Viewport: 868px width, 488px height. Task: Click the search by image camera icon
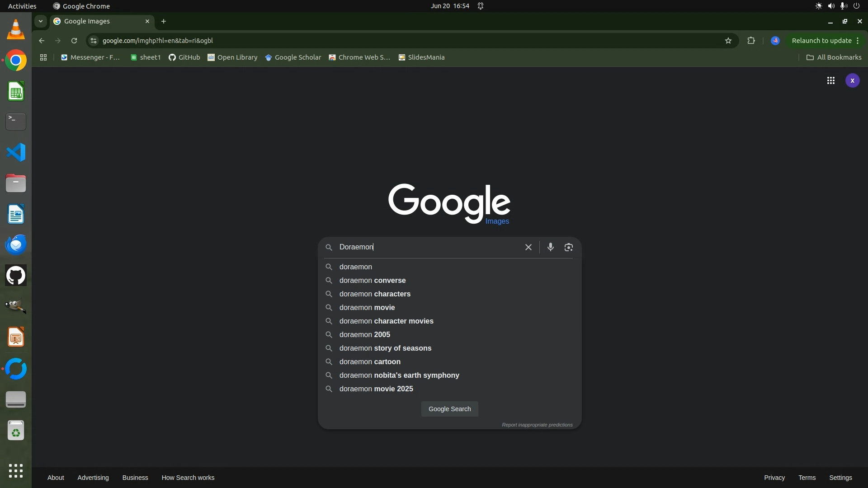pos(568,247)
